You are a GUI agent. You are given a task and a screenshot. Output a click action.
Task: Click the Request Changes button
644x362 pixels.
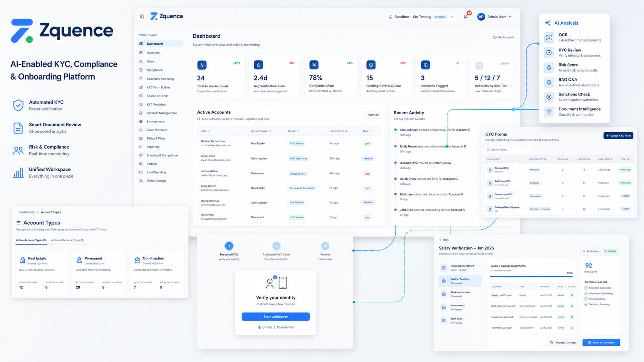563,342
